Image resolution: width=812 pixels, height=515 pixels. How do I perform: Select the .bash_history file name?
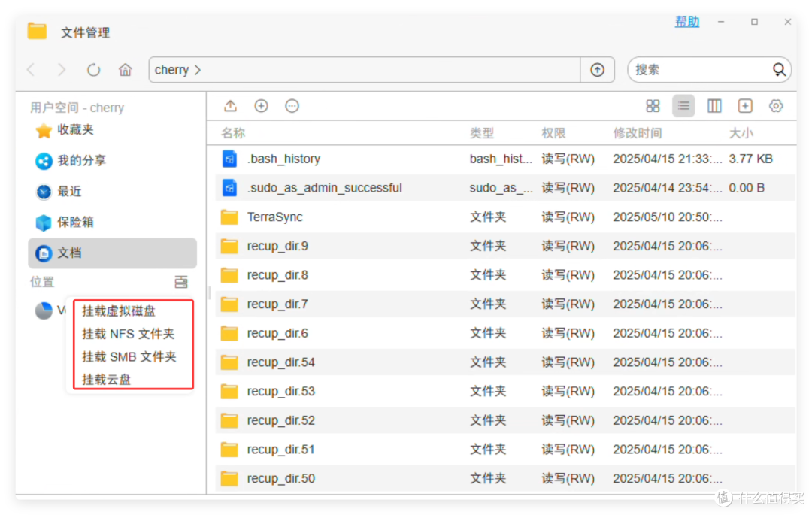[283, 159]
